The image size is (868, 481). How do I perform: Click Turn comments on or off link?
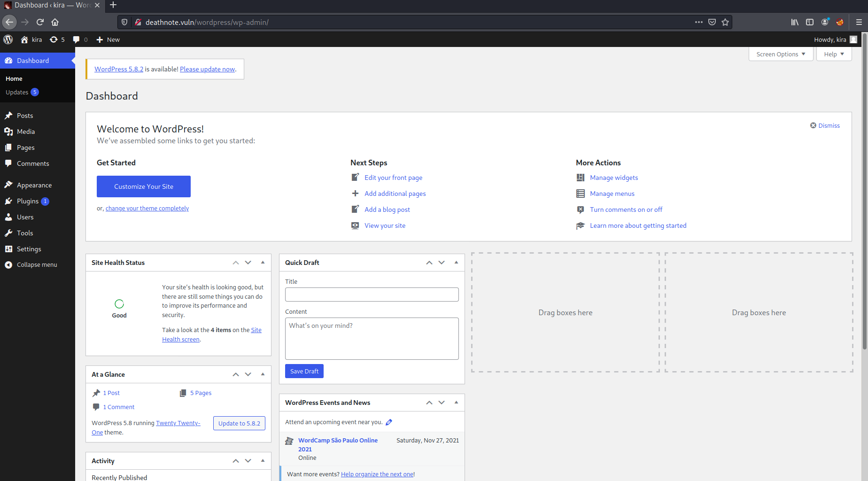pos(626,209)
